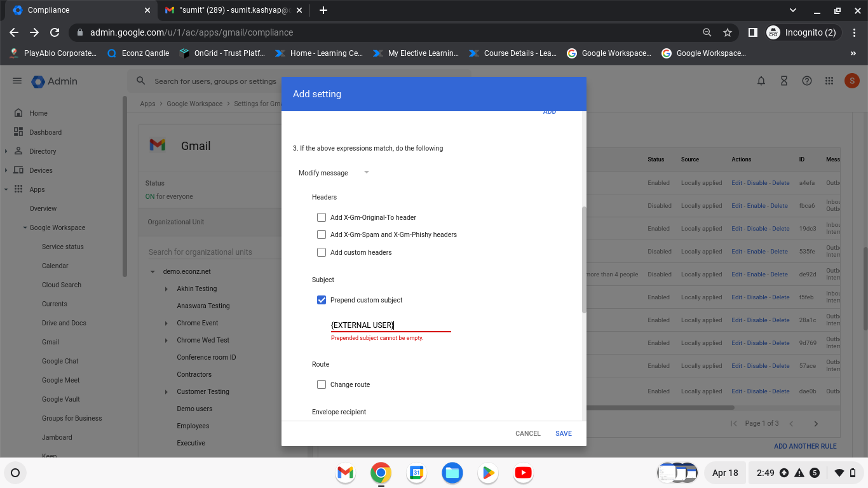Expand Directory in the sidebar

point(6,151)
